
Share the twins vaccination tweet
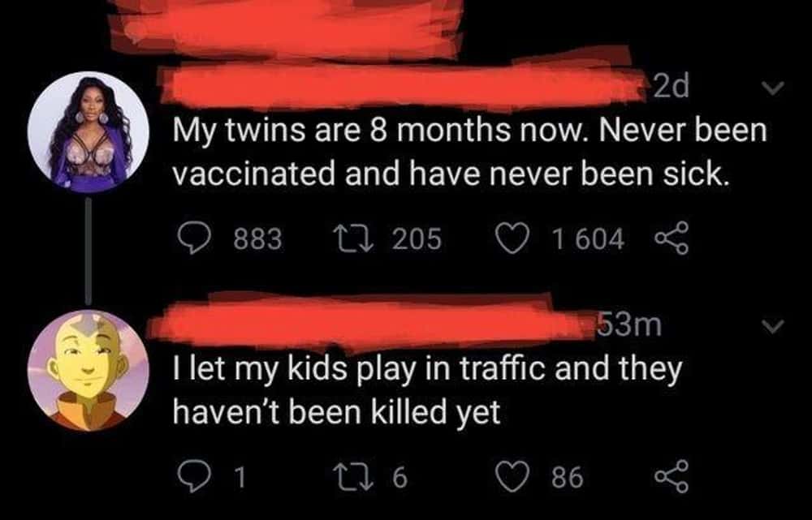[671, 239]
